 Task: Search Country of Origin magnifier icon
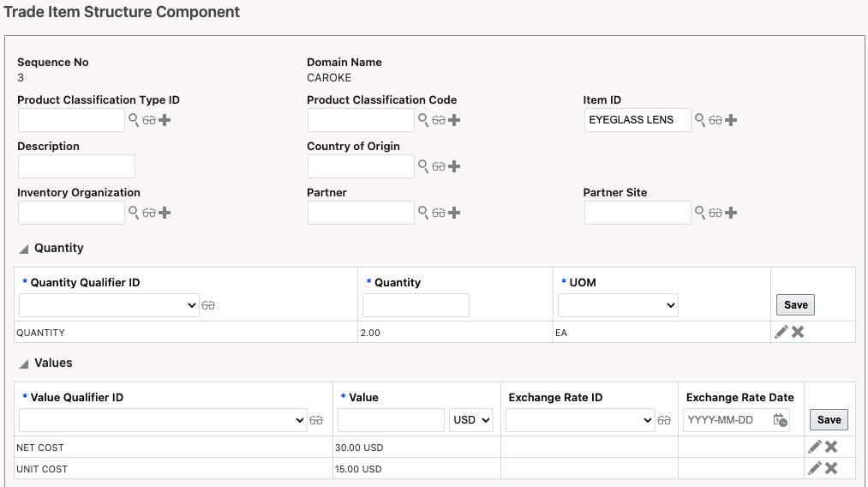[423, 166]
